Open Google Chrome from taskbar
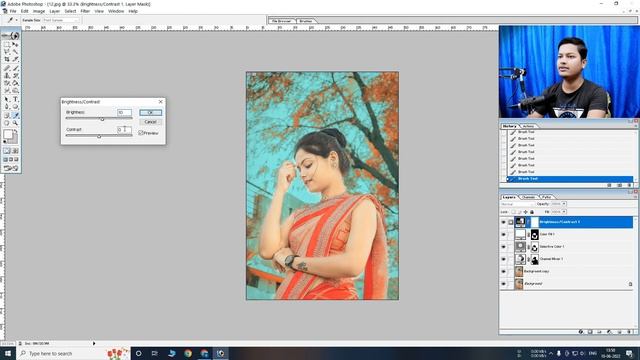Image resolution: width=640 pixels, height=360 pixels. (188, 353)
